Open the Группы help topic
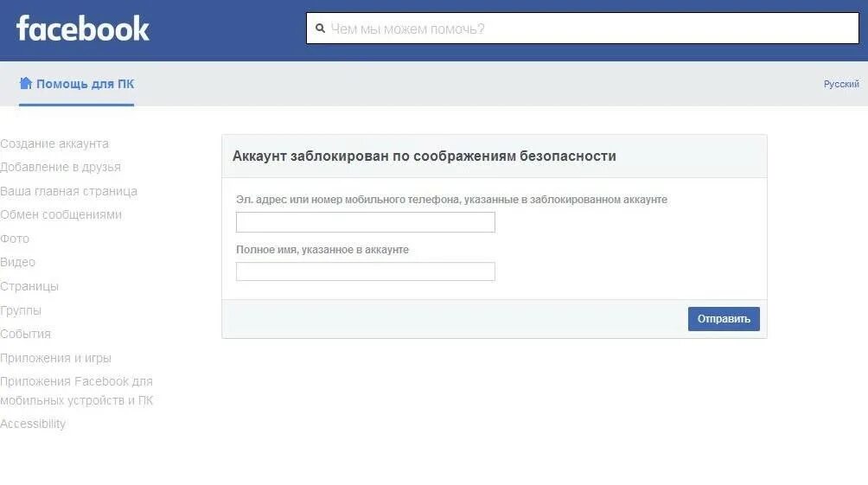The width and height of the screenshot is (868, 485). pos(21,310)
